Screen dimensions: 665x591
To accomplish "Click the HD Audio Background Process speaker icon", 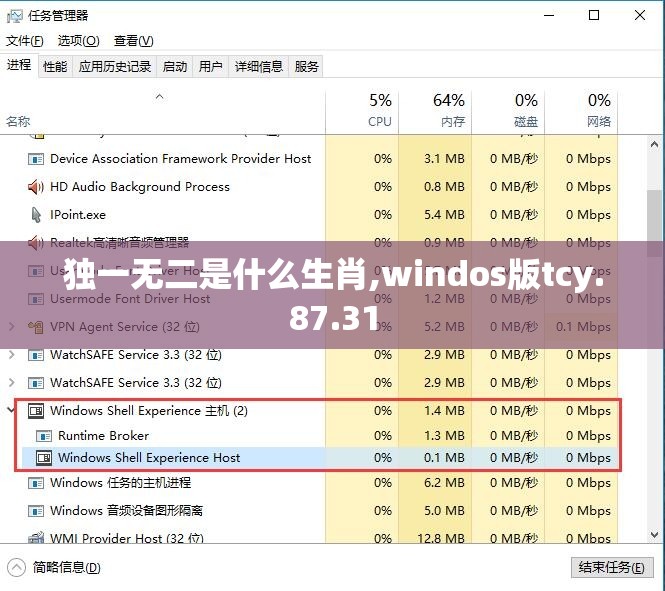I will pos(36,187).
